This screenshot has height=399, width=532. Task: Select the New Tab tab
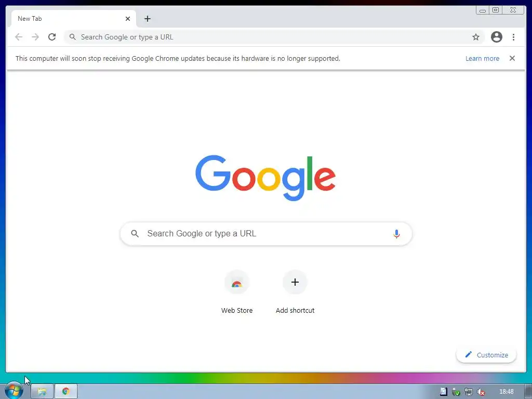click(x=74, y=19)
